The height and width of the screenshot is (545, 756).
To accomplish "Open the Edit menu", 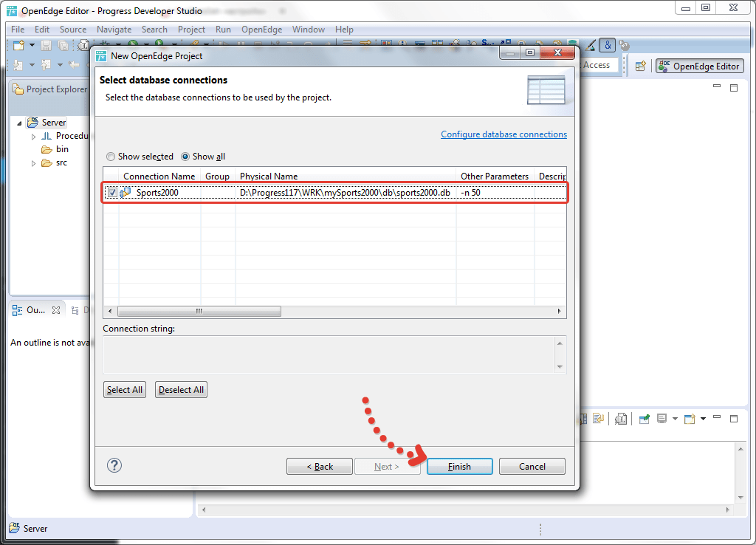I will (42, 30).
